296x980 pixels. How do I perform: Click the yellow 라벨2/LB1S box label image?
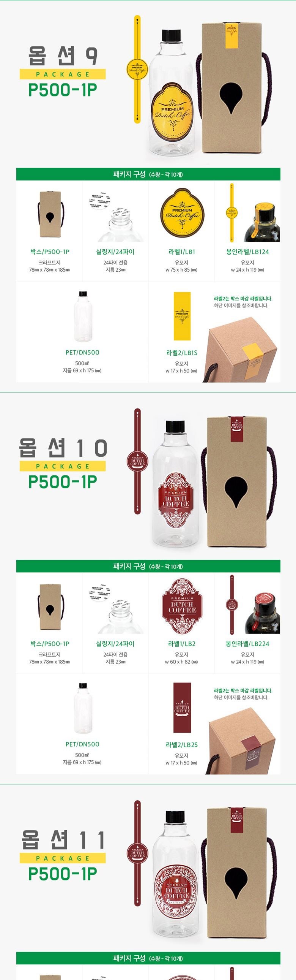pyautogui.click(x=182, y=316)
